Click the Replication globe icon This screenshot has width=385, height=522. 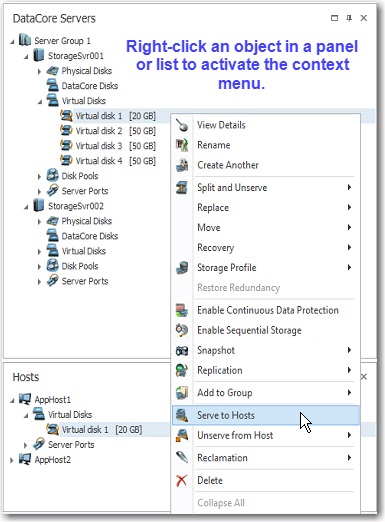[182, 370]
